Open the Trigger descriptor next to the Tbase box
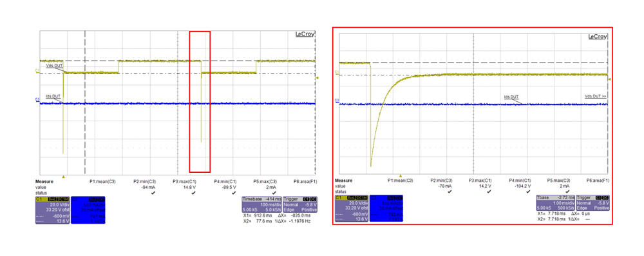This screenshot has width=644, height=256. coord(593,203)
